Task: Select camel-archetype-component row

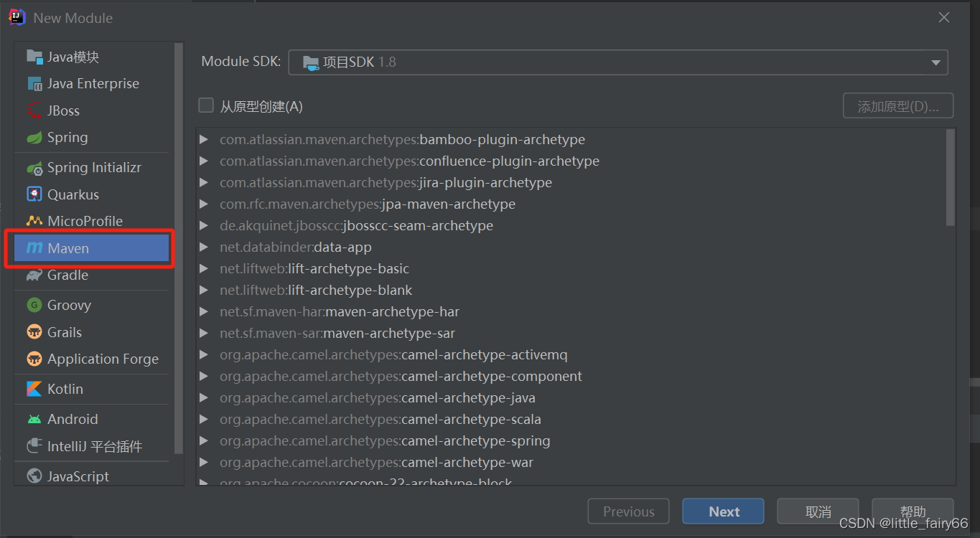Action: (x=571, y=377)
